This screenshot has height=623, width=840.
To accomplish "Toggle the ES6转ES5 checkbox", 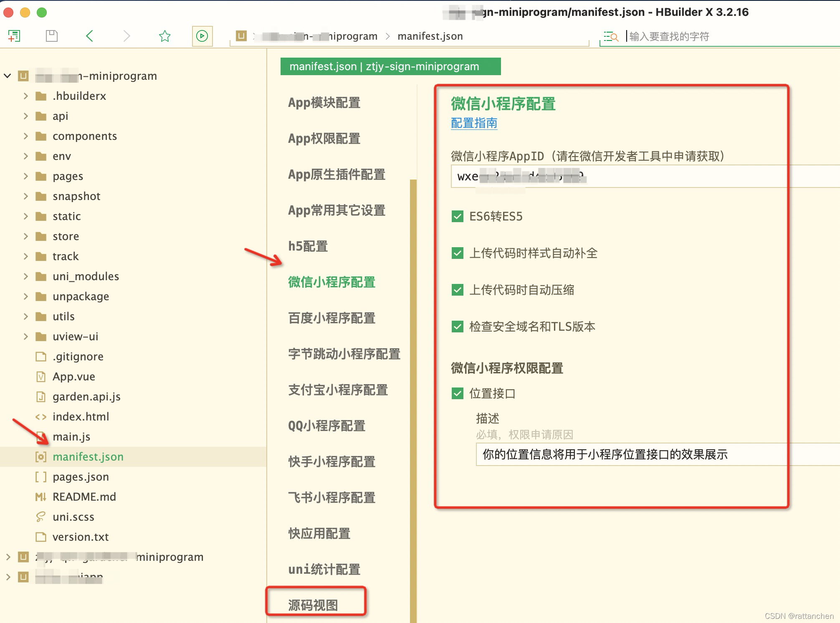I will (458, 217).
